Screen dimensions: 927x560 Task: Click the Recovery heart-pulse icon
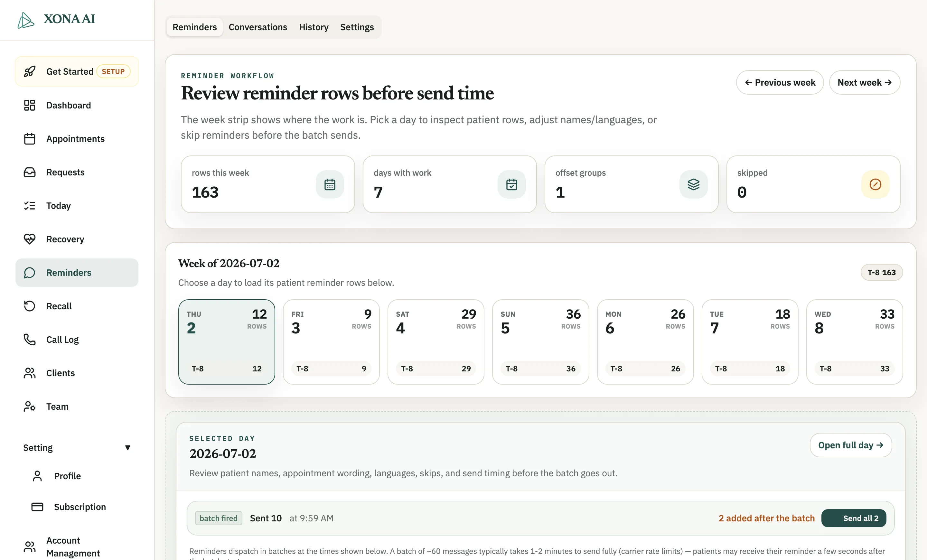(29, 239)
